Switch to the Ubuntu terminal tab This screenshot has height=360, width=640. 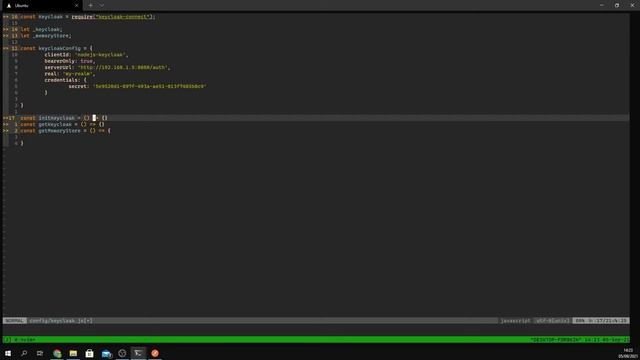pos(41,6)
